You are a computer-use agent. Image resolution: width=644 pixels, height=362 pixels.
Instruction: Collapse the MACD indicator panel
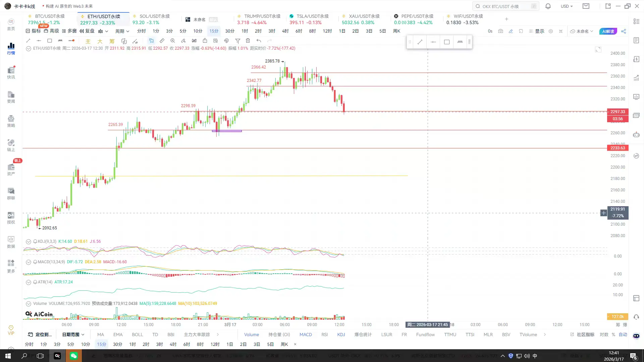coord(29,262)
